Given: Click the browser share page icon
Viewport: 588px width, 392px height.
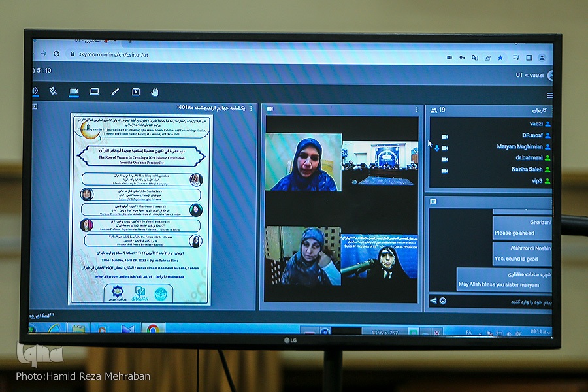Looking at the screenshot, I should click(487, 57).
